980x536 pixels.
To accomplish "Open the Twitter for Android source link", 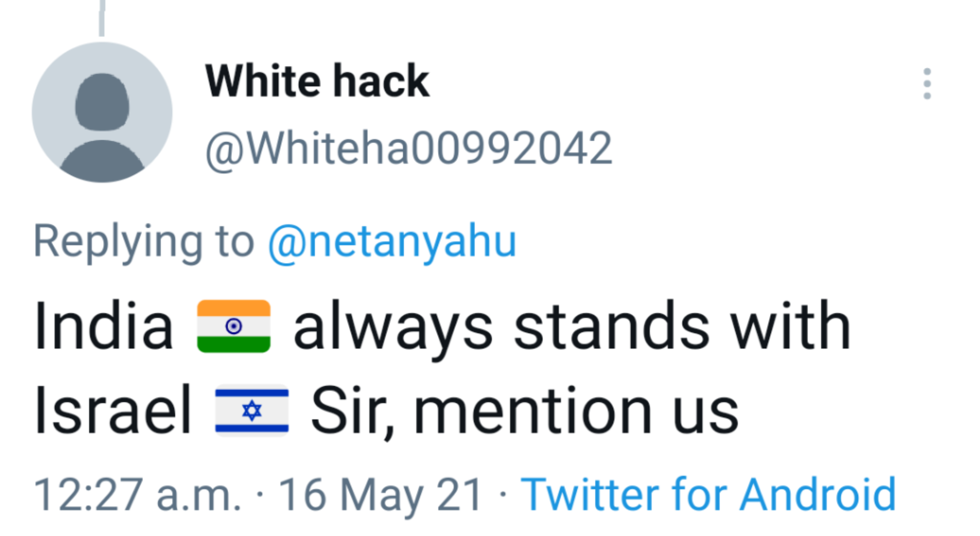I will pyautogui.click(x=708, y=494).
